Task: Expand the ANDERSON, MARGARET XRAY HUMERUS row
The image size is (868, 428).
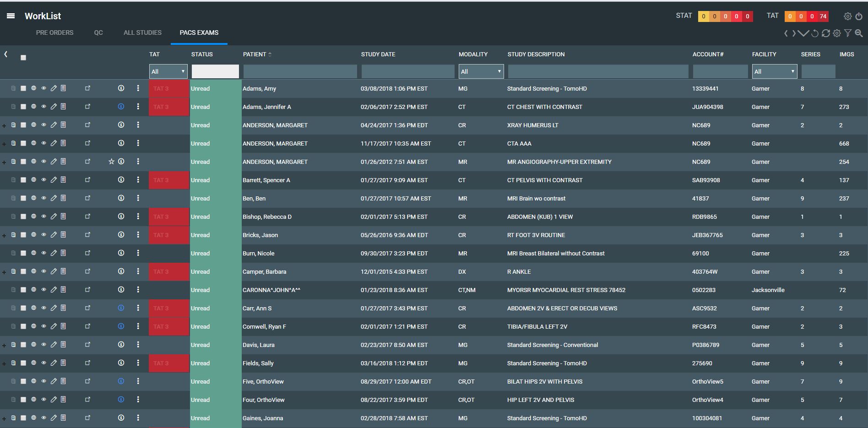Action: coord(4,126)
